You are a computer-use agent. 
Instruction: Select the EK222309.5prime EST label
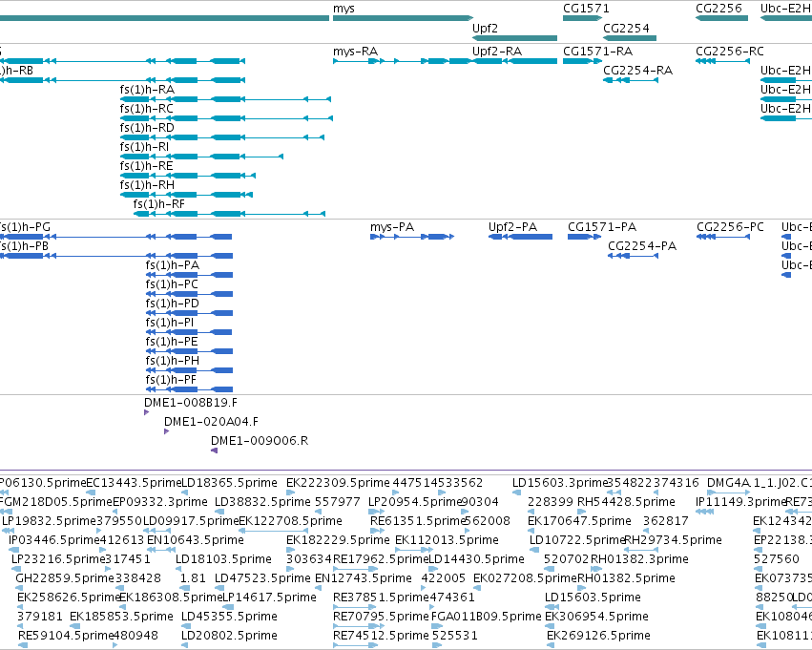point(338,483)
